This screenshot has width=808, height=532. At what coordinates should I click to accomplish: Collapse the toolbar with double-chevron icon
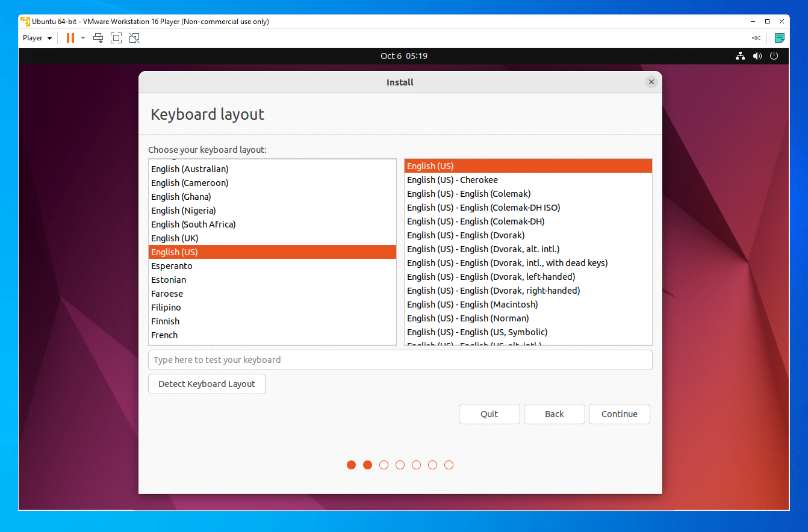pos(756,37)
